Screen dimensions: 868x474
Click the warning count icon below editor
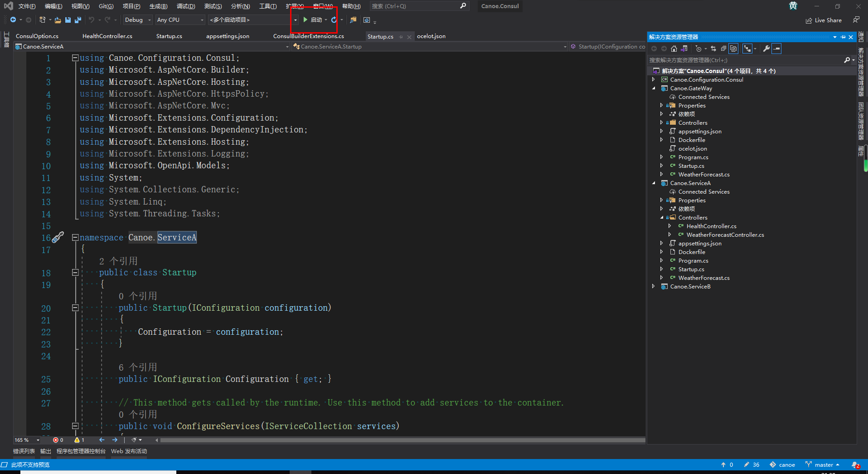pos(77,440)
